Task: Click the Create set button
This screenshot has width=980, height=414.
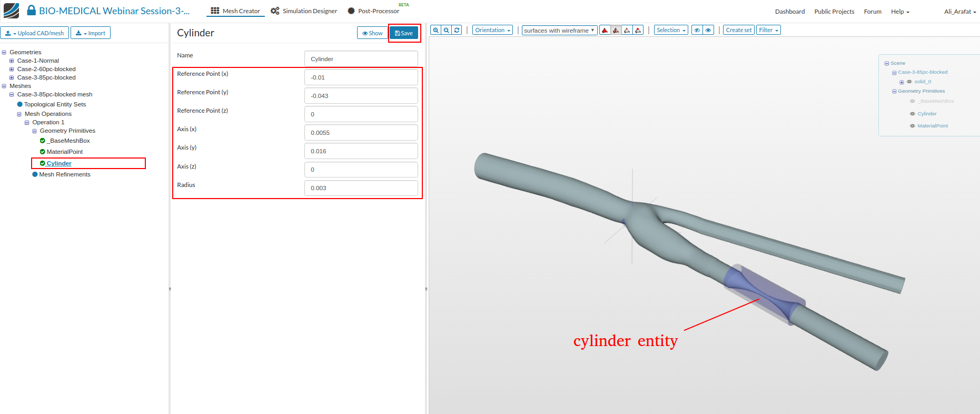Action: coord(739,30)
